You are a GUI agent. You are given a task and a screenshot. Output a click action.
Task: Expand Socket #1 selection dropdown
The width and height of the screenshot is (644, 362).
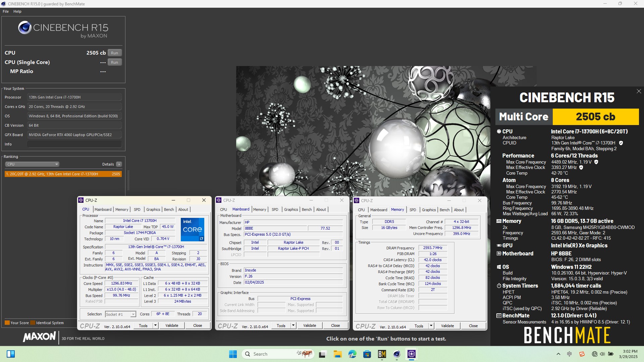[x=133, y=314]
